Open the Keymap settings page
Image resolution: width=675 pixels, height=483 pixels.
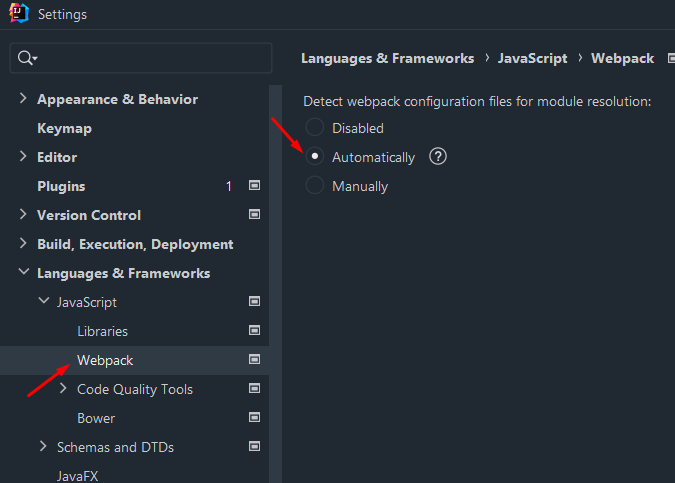tap(65, 128)
